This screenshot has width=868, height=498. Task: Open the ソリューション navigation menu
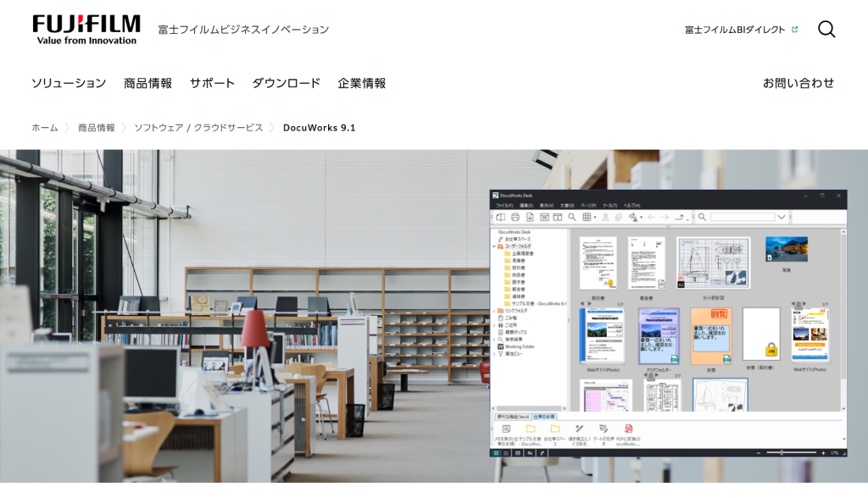point(69,83)
